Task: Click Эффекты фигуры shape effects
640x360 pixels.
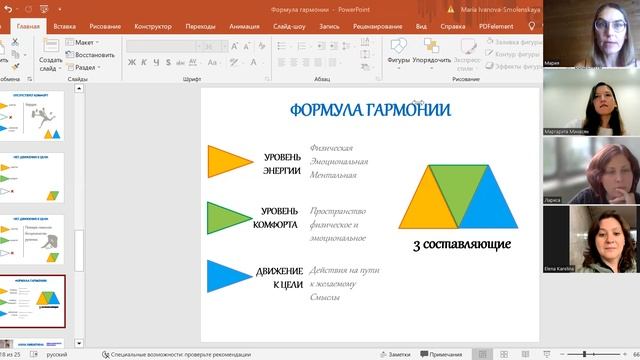Action: pos(514,66)
